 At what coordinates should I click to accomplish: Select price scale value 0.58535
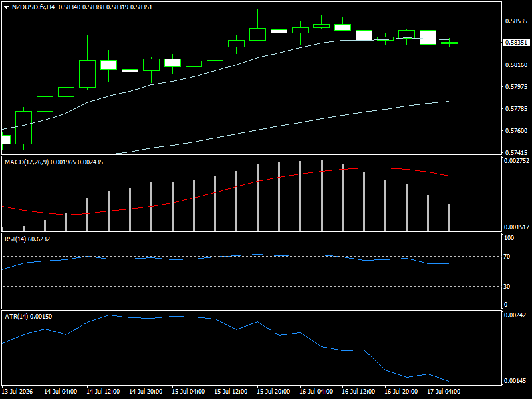pos(517,21)
